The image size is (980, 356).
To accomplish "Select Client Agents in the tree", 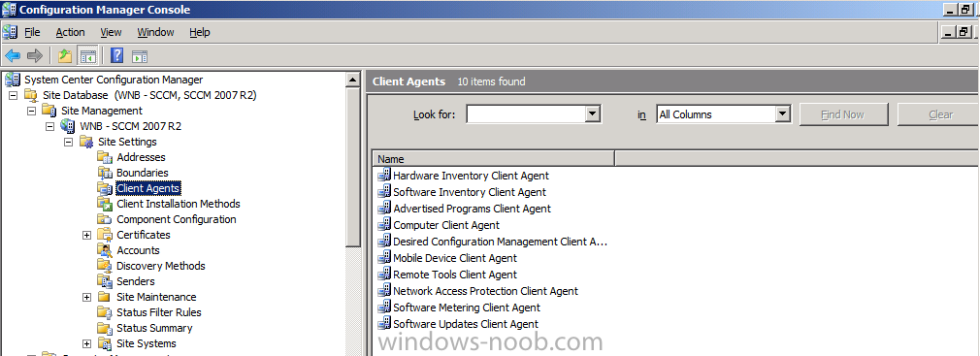I will point(148,188).
